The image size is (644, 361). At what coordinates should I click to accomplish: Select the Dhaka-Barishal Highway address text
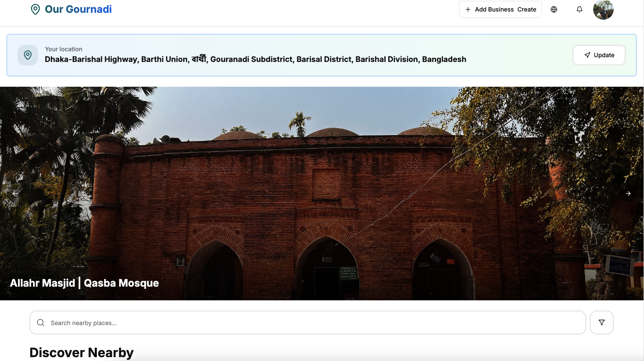(255, 59)
